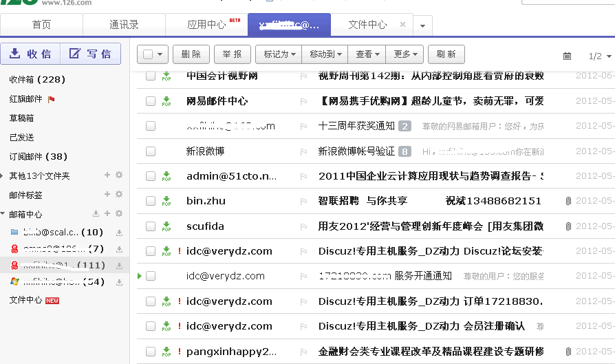The width and height of the screenshot is (615, 364).
Task: Open the tab list dropdown arrow
Action: point(422,26)
